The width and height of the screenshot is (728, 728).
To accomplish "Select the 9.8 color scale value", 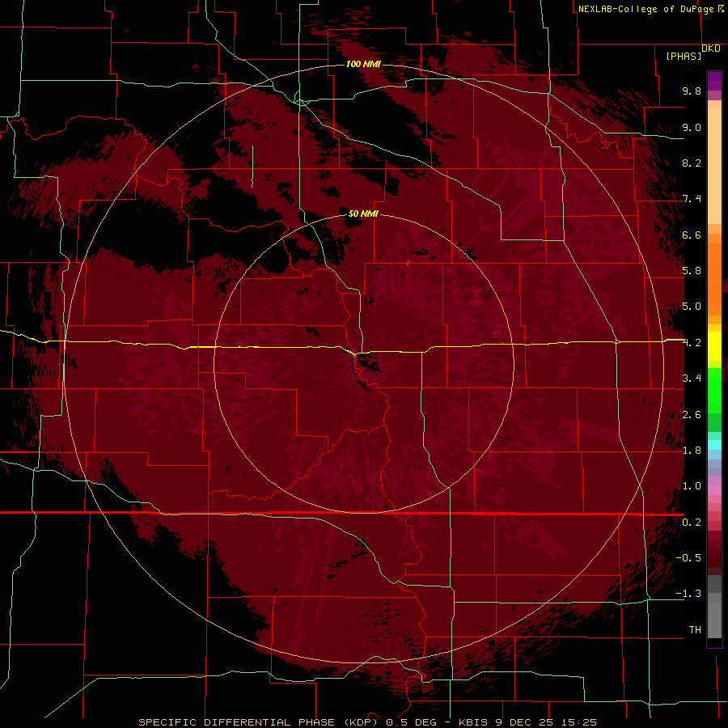I will tap(692, 91).
